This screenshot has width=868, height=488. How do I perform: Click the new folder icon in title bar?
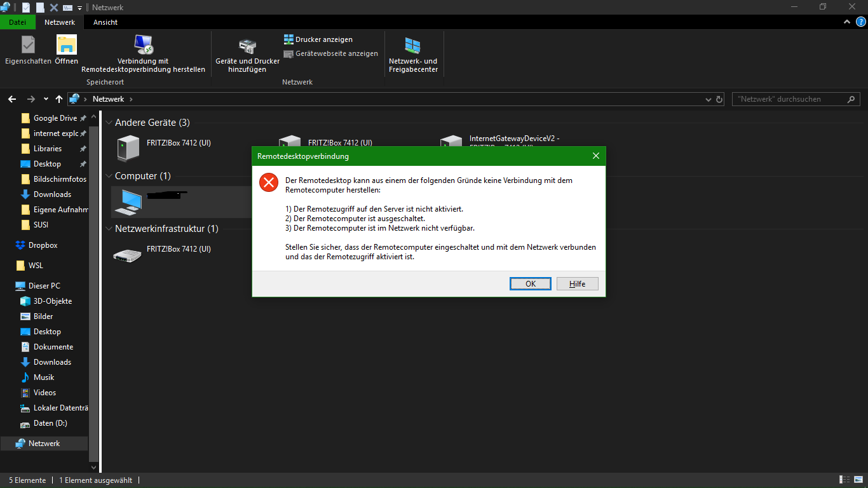40,8
